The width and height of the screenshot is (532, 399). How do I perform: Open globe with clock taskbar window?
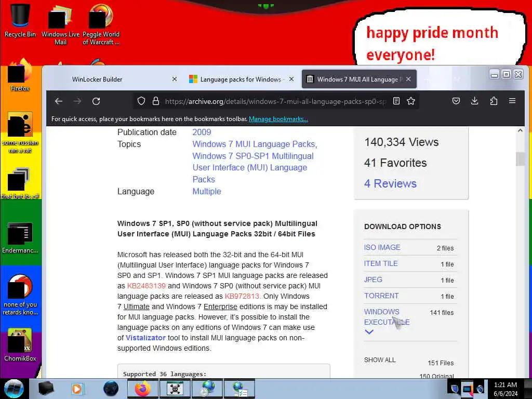[207, 389]
